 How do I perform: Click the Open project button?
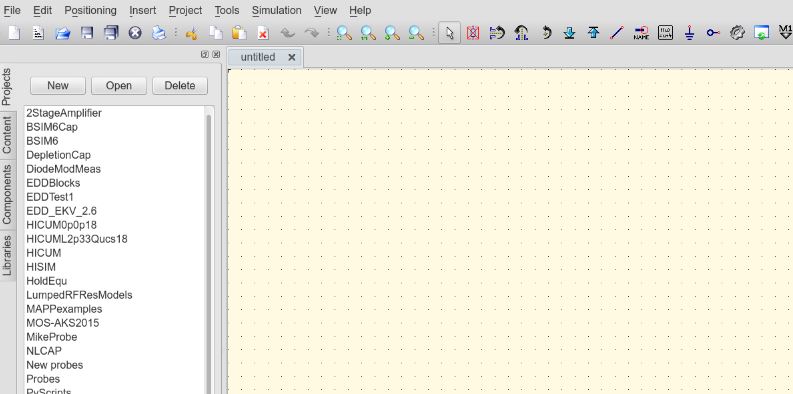[x=119, y=85]
